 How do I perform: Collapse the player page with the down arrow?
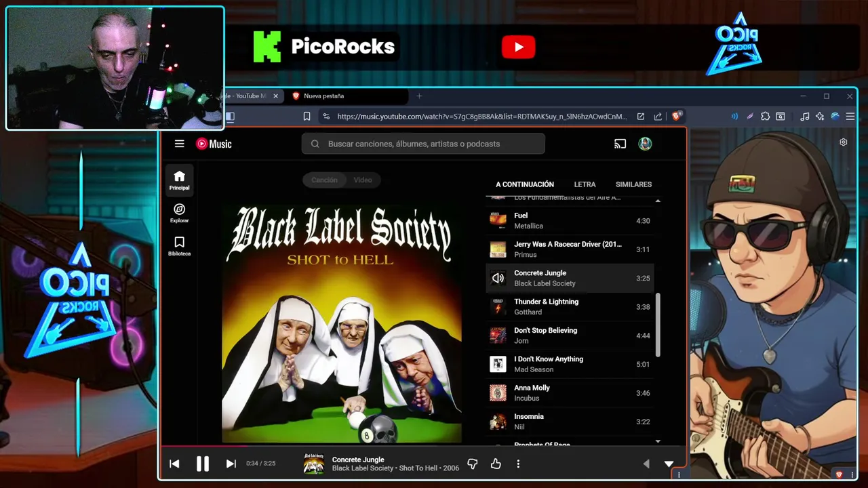tap(669, 464)
